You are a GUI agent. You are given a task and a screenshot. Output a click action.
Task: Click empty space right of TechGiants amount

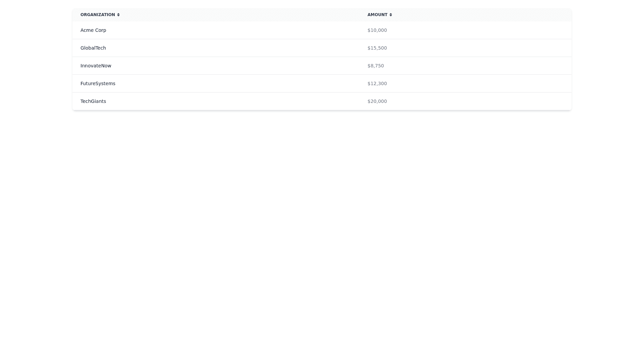[486, 101]
